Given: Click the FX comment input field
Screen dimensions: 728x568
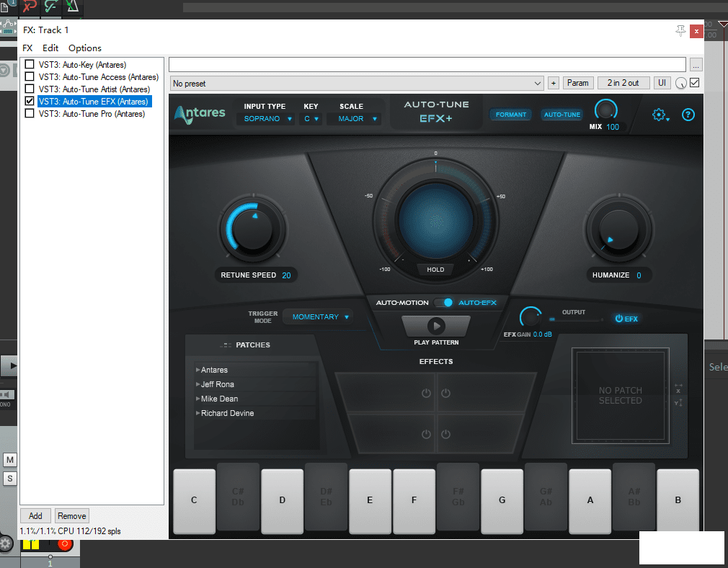Looking at the screenshot, I should coord(427,65).
